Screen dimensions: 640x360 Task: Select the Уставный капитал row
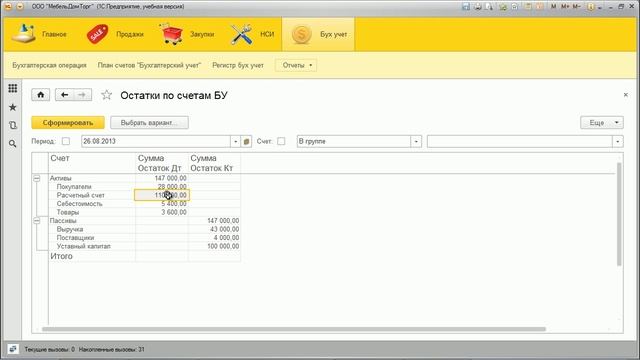click(x=84, y=247)
